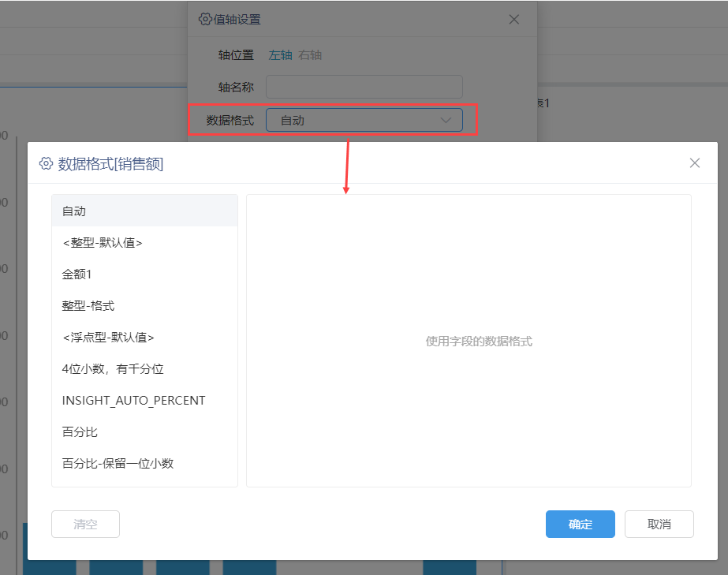Select the 百分比 format
The image size is (728, 575).
[145, 432]
